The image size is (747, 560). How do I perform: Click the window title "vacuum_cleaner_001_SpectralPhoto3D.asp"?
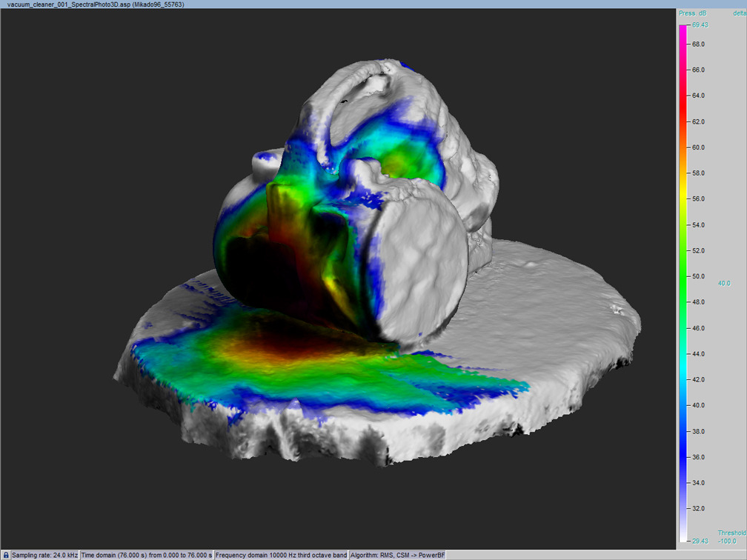pos(70,4)
